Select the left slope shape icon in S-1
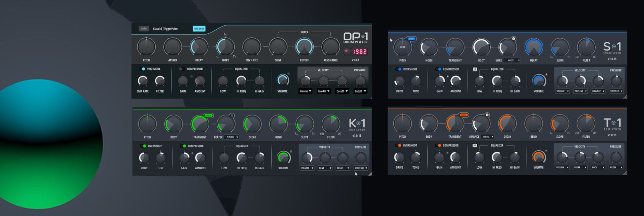Image resolution: width=644 pixels, height=216 pixels. click(552, 57)
